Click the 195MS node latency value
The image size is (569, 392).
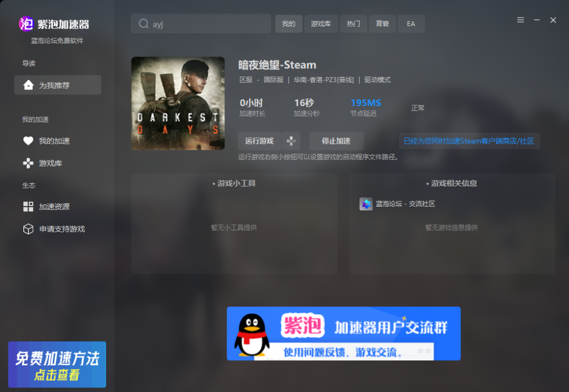coord(366,103)
